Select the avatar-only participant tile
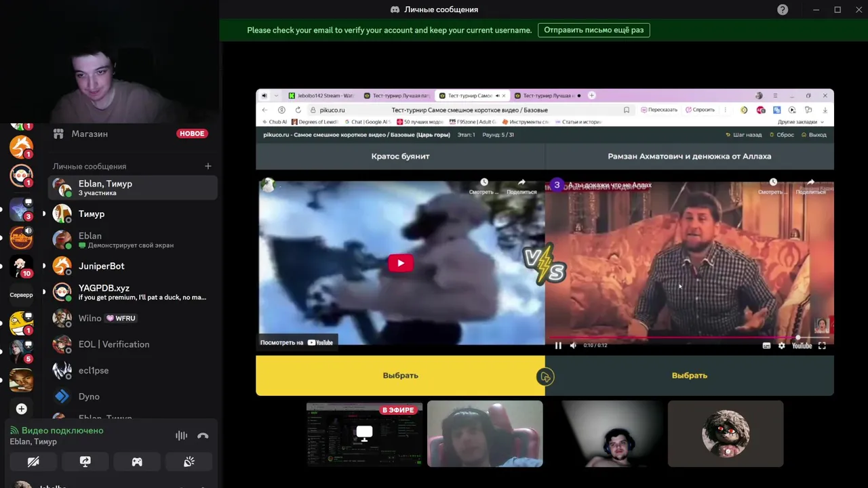This screenshot has width=868, height=488. pyautogui.click(x=726, y=434)
